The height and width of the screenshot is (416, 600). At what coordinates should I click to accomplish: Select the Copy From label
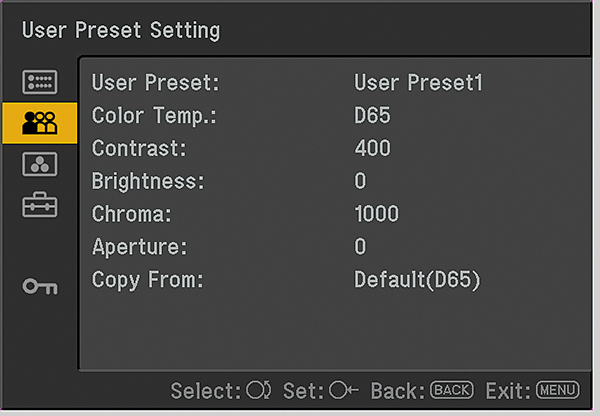[x=147, y=280]
